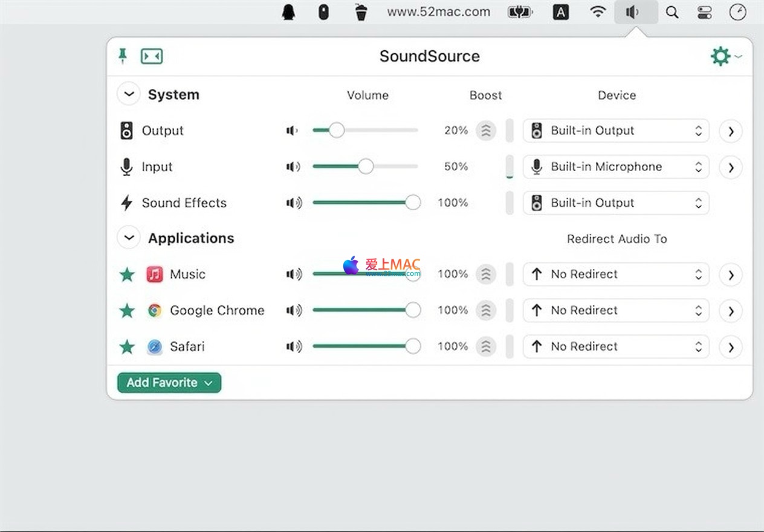The width and height of the screenshot is (764, 532).
Task: Open Safari's No Redirect dropdown
Action: [x=615, y=347]
